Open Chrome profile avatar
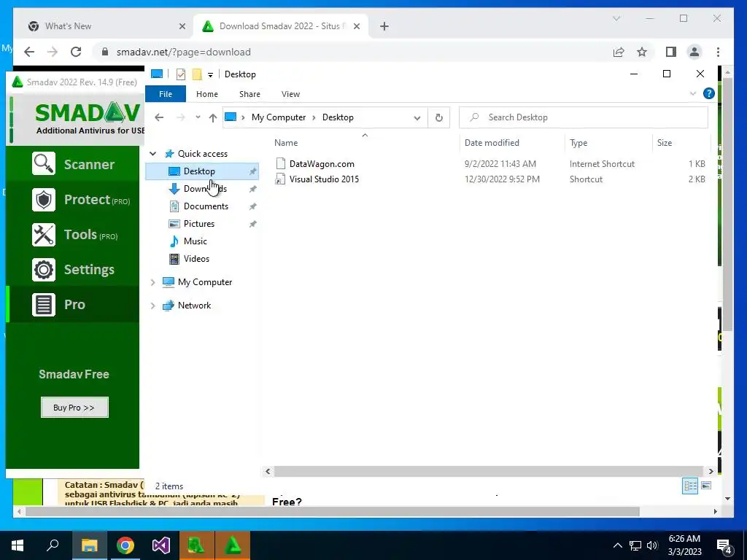 click(694, 52)
